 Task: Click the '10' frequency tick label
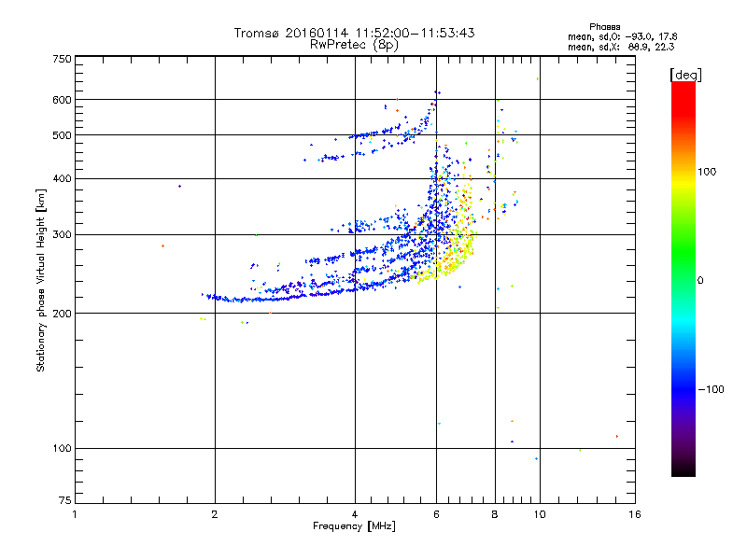[540, 514]
